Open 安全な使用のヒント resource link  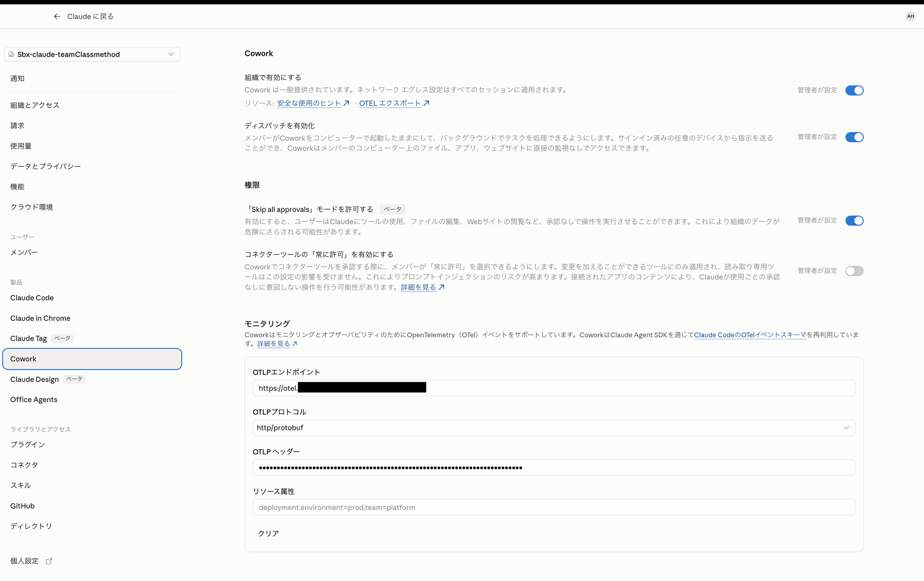point(309,103)
